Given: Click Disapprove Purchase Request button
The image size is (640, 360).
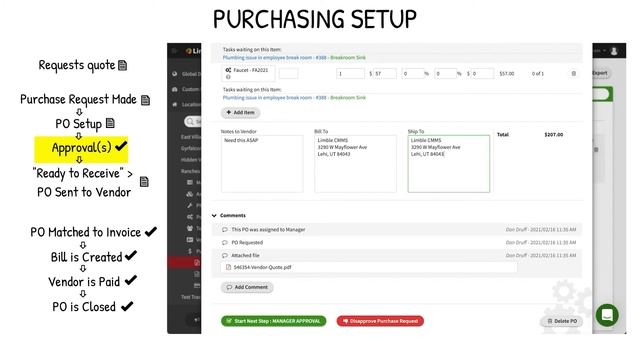Looking at the screenshot, I should click(380, 321).
